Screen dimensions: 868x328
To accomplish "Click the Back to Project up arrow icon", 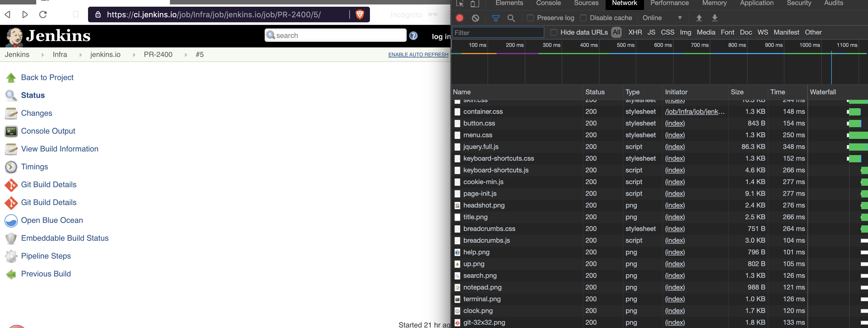I will (x=11, y=78).
